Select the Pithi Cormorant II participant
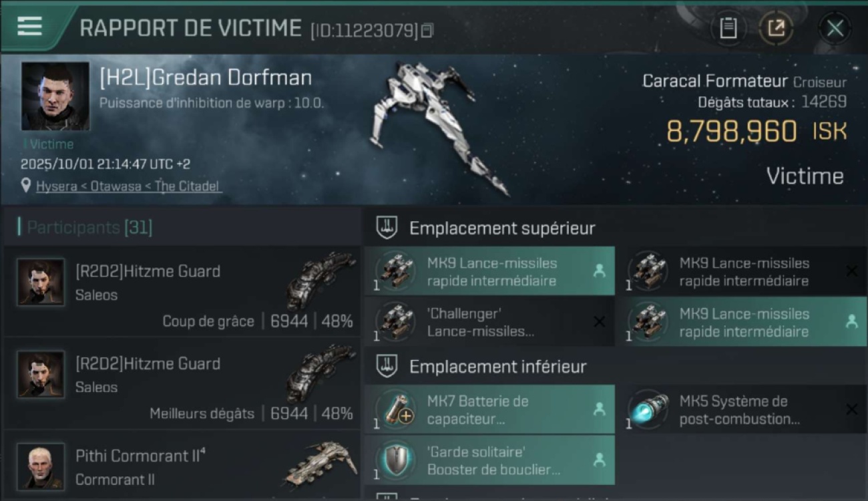The width and height of the screenshot is (868, 501). pos(182,466)
